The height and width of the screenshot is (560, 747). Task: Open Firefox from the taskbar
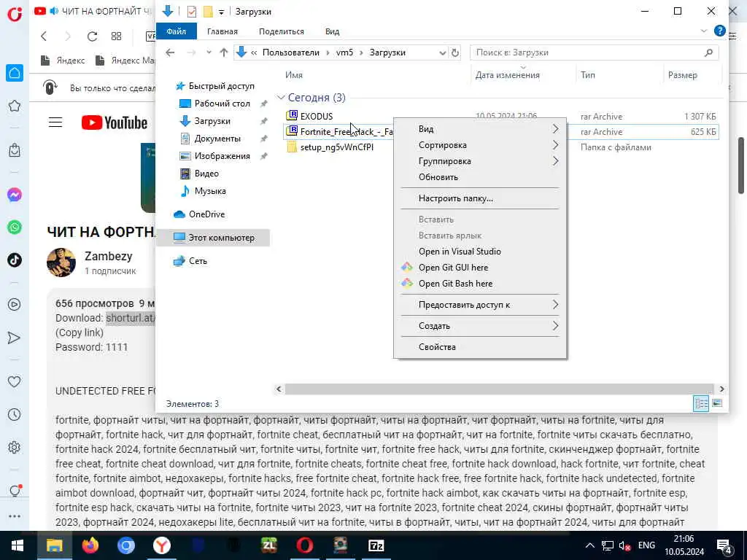[x=90, y=545]
